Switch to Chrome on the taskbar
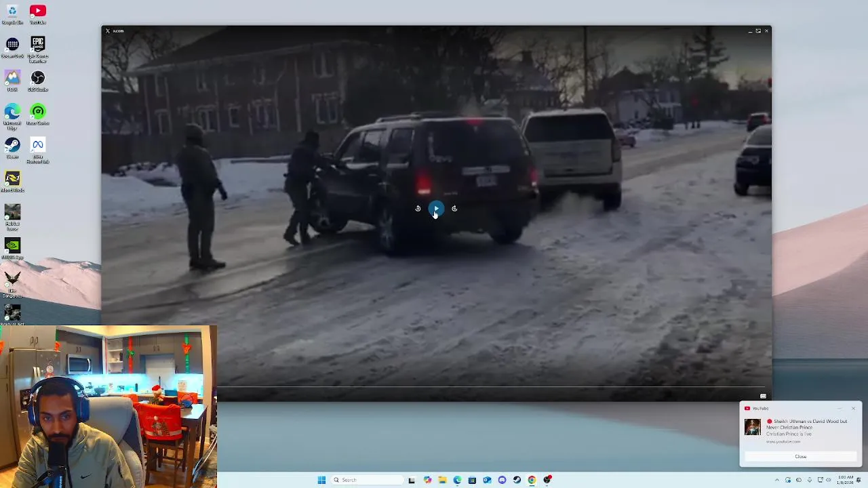The height and width of the screenshot is (488, 868). (x=532, y=480)
